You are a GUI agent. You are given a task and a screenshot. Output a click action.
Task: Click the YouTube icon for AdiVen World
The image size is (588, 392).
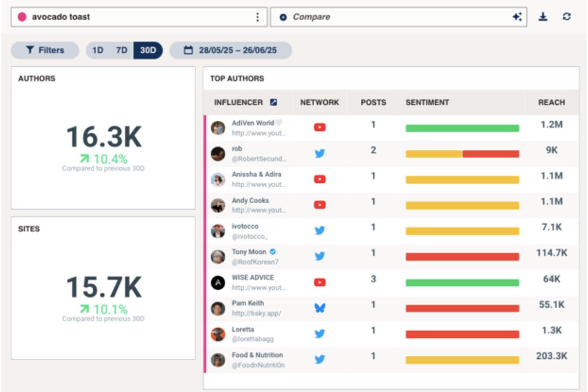pyautogui.click(x=319, y=127)
